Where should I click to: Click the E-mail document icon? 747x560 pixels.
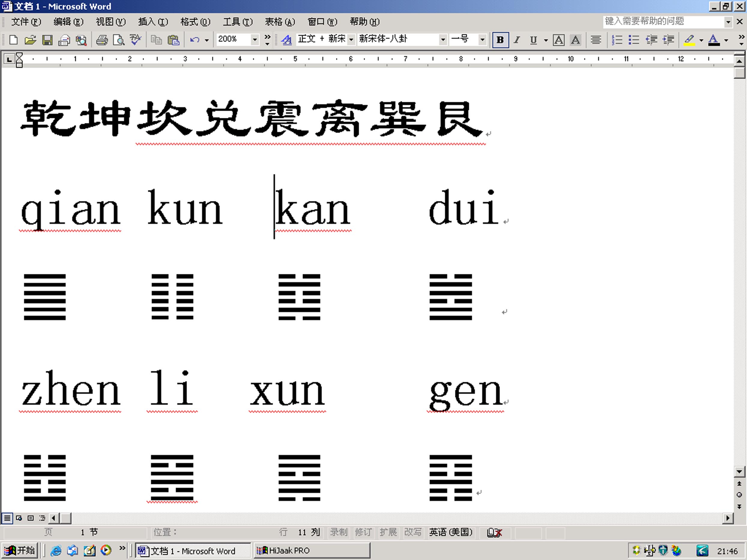click(64, 40)
